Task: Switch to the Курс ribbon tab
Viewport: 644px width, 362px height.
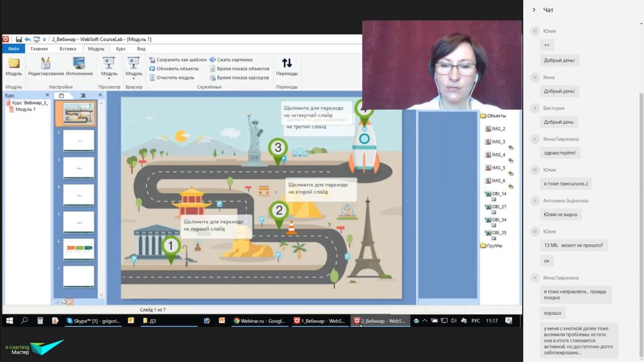Action: [121, 49]
